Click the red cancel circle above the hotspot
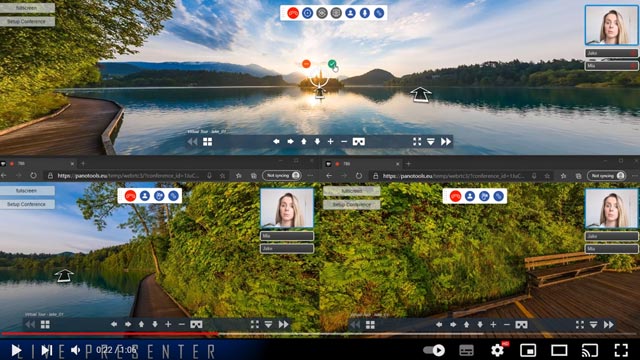 pos(306,64)
